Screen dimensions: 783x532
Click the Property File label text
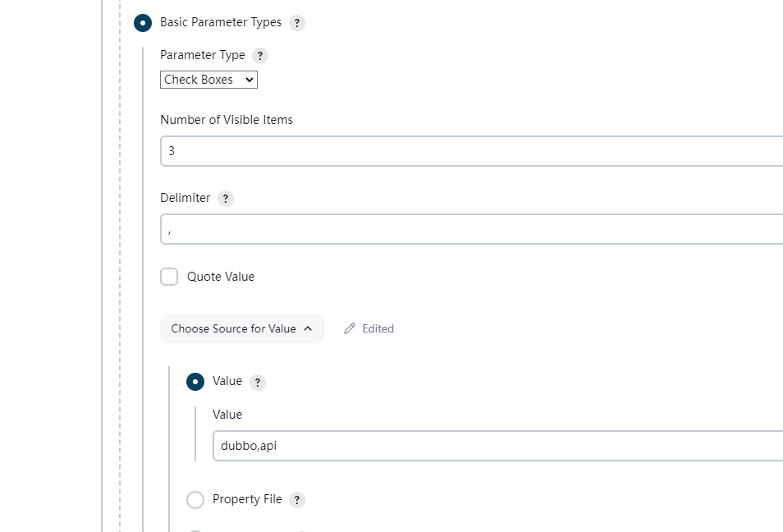coord(247,499)
